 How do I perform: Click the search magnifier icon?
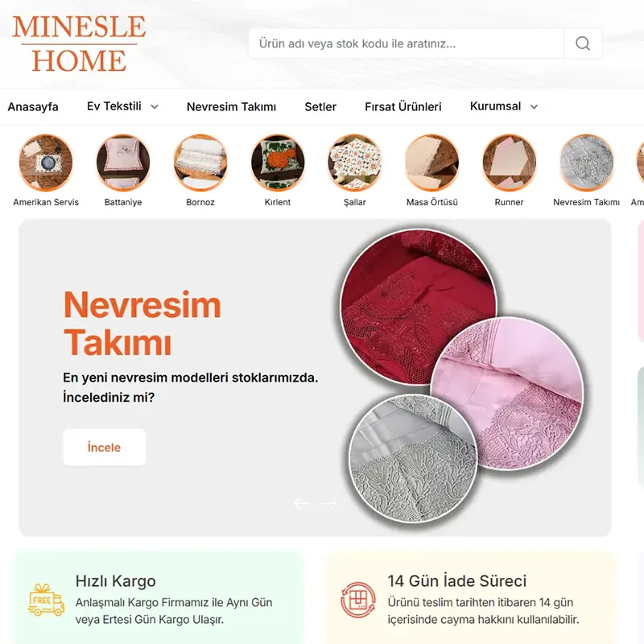coord(582,43)
